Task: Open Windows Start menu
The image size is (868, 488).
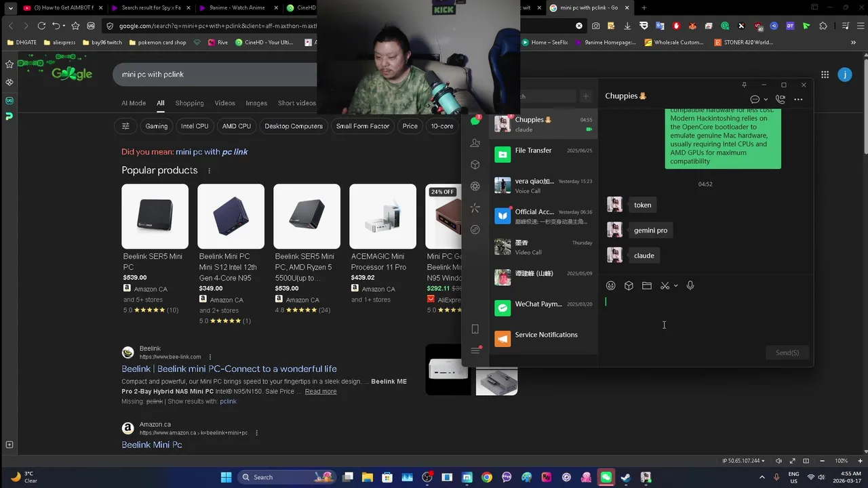Action: click(x=226, y=477)
